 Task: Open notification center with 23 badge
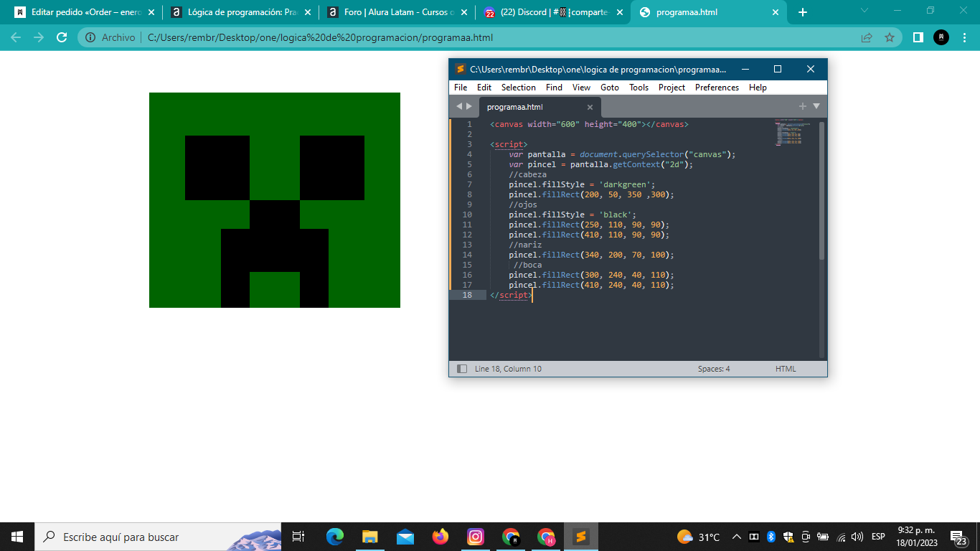[x=958, y=537]
